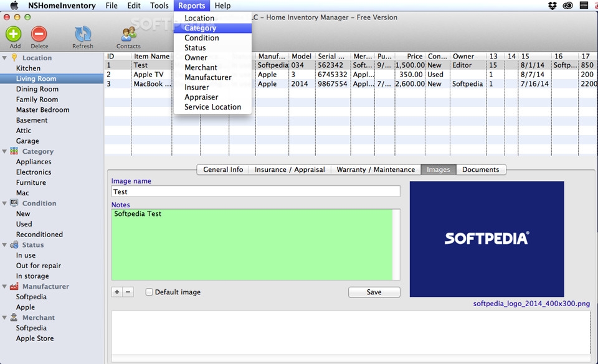Click the Owner column header
This screenshot has width=598, height=364.
pos(468,56)
